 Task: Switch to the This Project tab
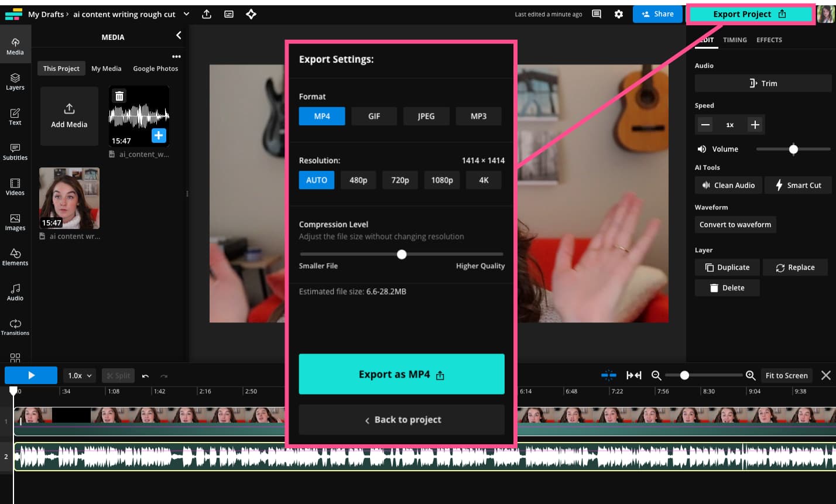61,68
